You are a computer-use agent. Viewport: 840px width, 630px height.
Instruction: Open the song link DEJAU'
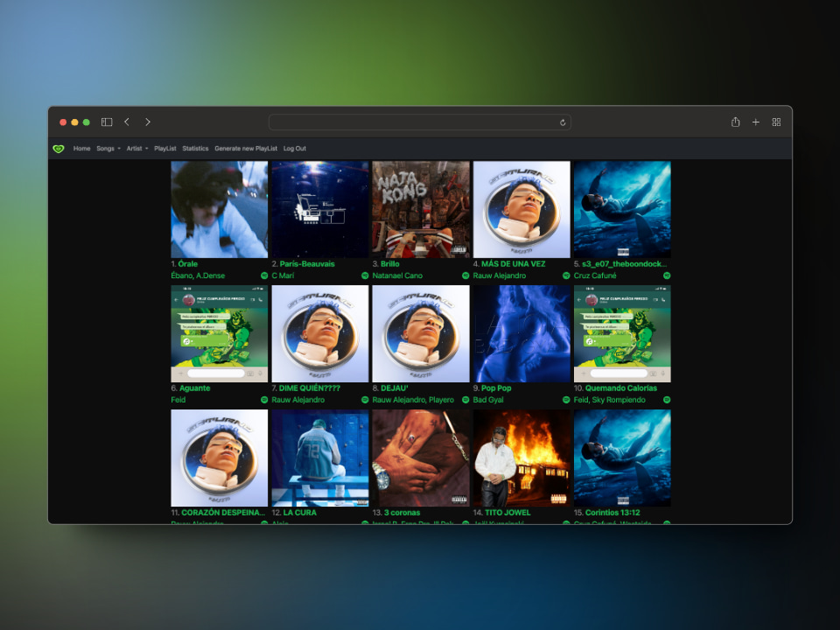(x=395, y=388)
